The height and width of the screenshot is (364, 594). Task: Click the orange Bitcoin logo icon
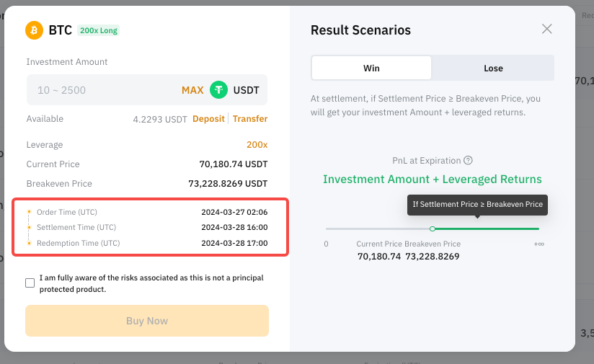[34, 30]
